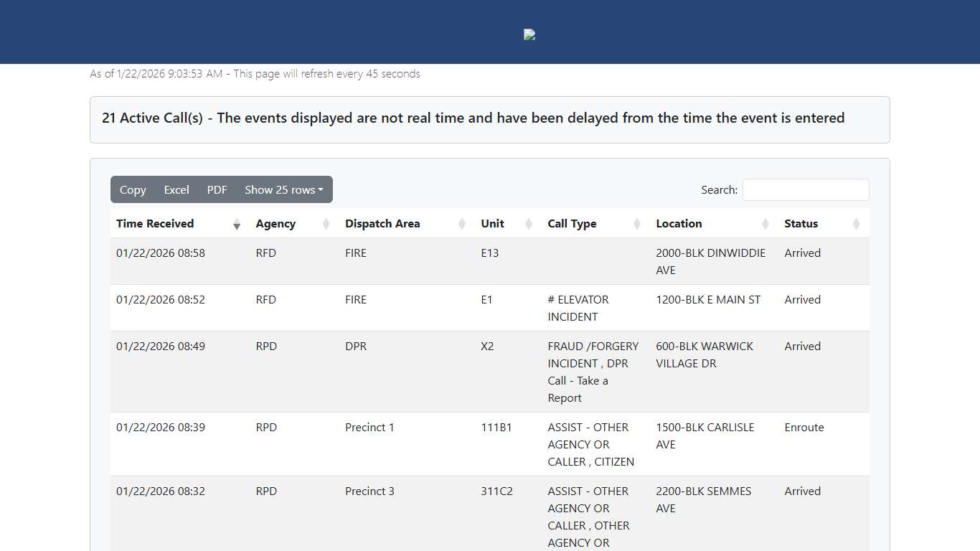Click the Dispatch Area sort arrows icon
This screenshot has width=980, height=551.
pos(462,224)
